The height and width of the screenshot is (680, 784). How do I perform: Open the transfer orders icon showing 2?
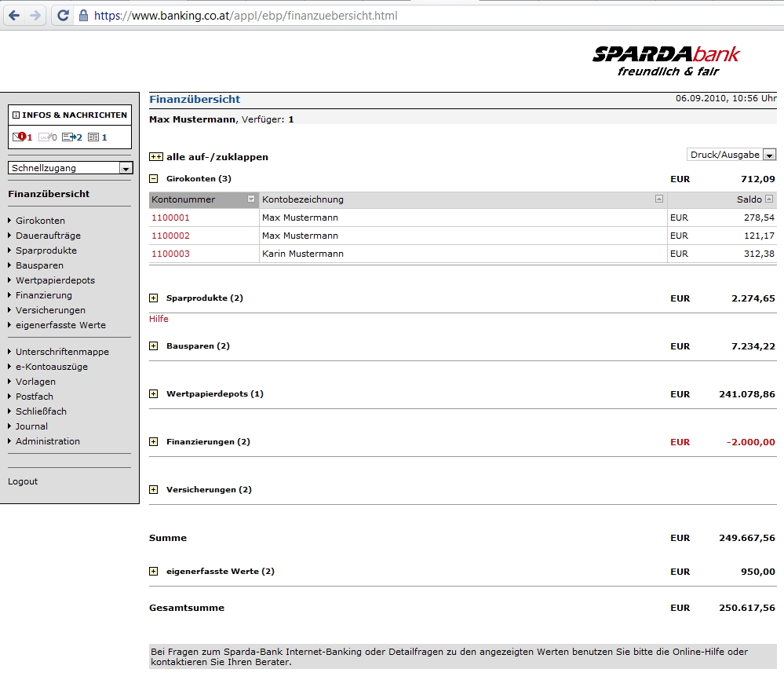(69, 137)
